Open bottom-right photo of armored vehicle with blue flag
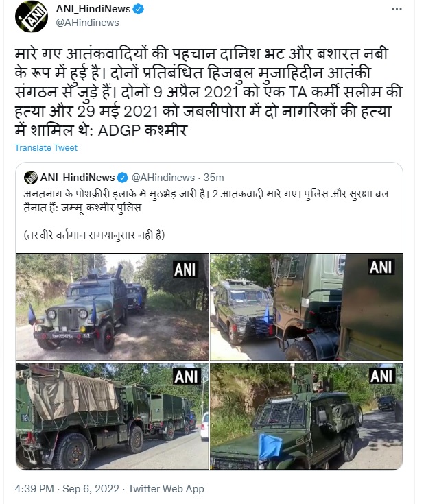This screenshot has height=504, width=426. point(306,416)
